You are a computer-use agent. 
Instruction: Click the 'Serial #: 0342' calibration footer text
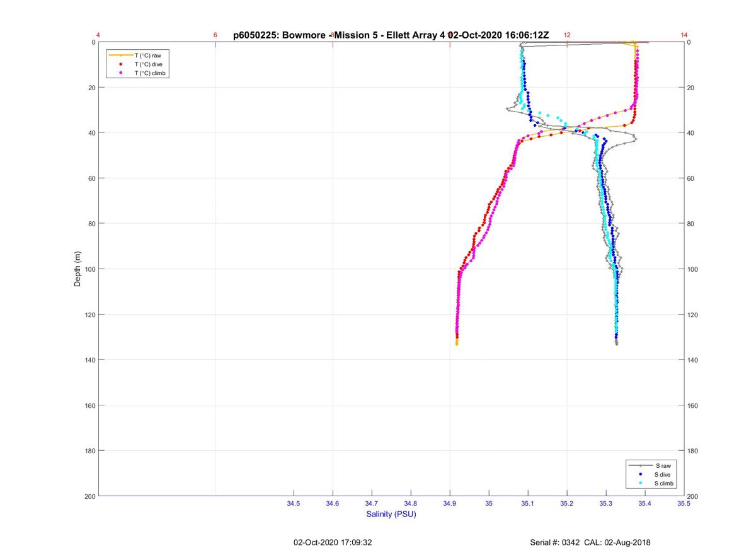click(x=590, y=542)
